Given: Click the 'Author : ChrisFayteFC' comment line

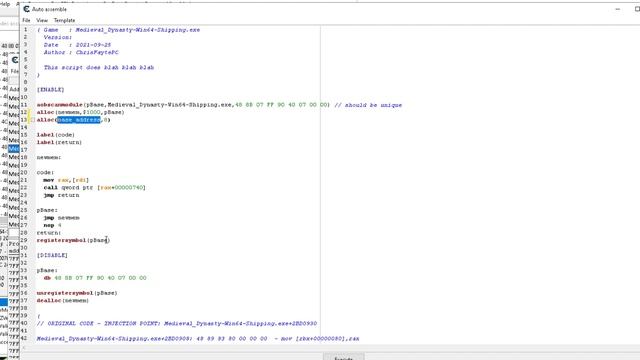Looking at the screenshot, I should (x=81, y=52).
